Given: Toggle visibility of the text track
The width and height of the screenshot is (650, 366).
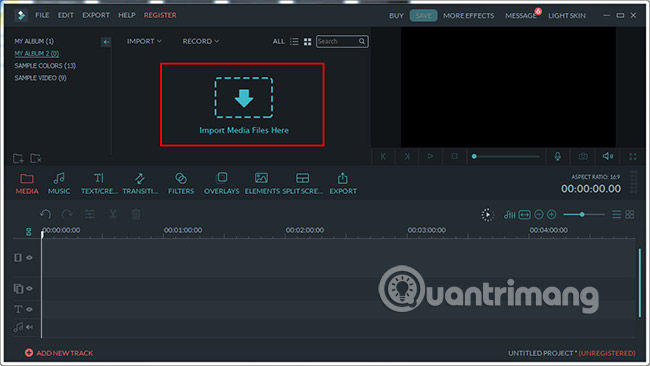Looking at the screenshot, I should 29,309.
